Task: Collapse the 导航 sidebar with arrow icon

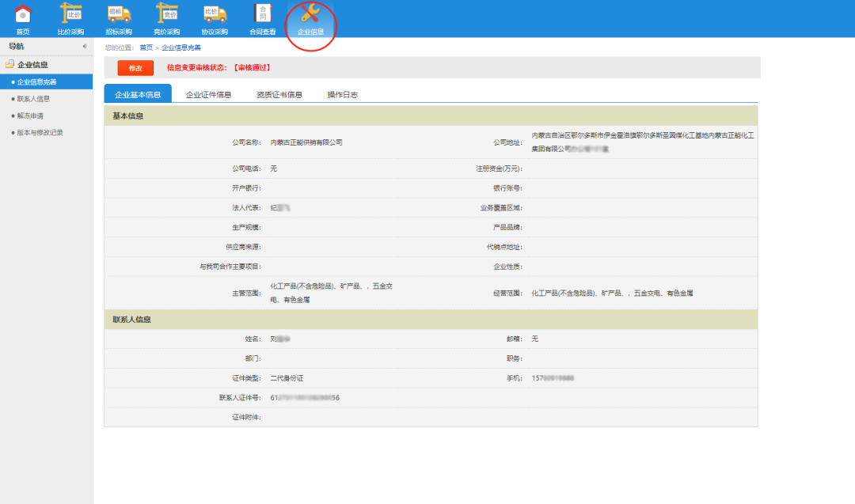Action: point(85,47)
